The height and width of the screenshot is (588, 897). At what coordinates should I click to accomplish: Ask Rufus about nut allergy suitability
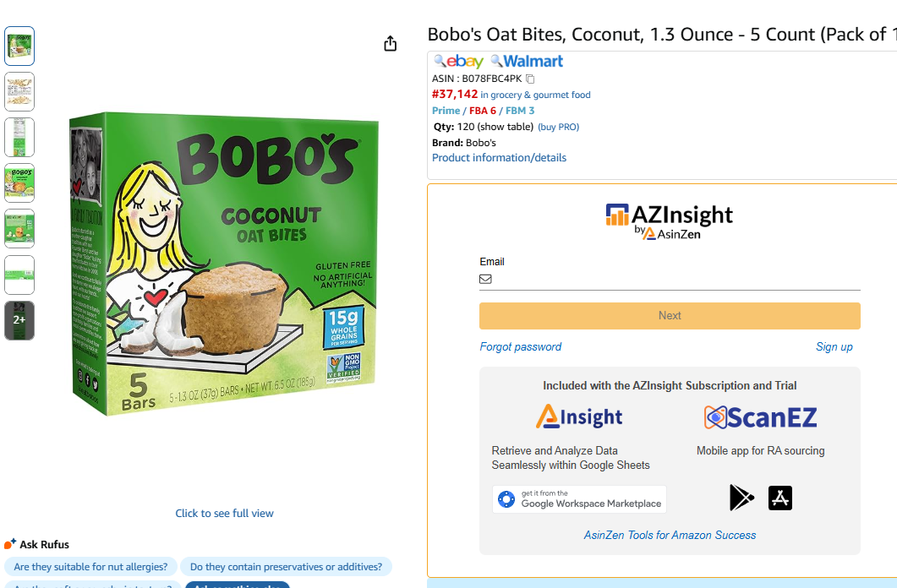(x=90, y=567)
